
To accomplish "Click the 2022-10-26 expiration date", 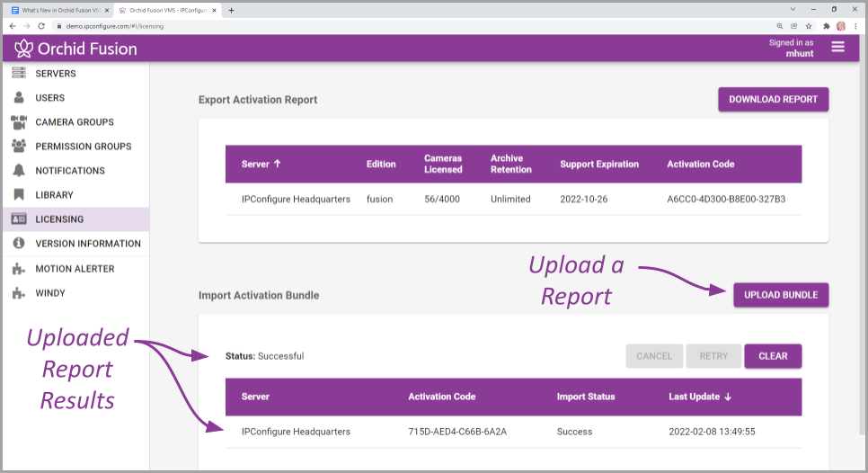I will coord(583,199).
